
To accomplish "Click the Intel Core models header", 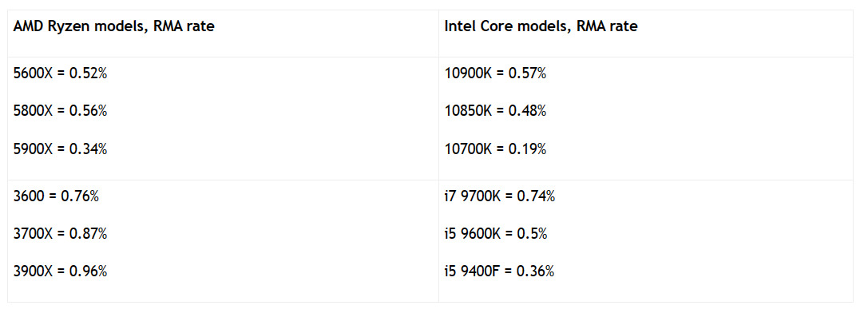I will [541, 26].
